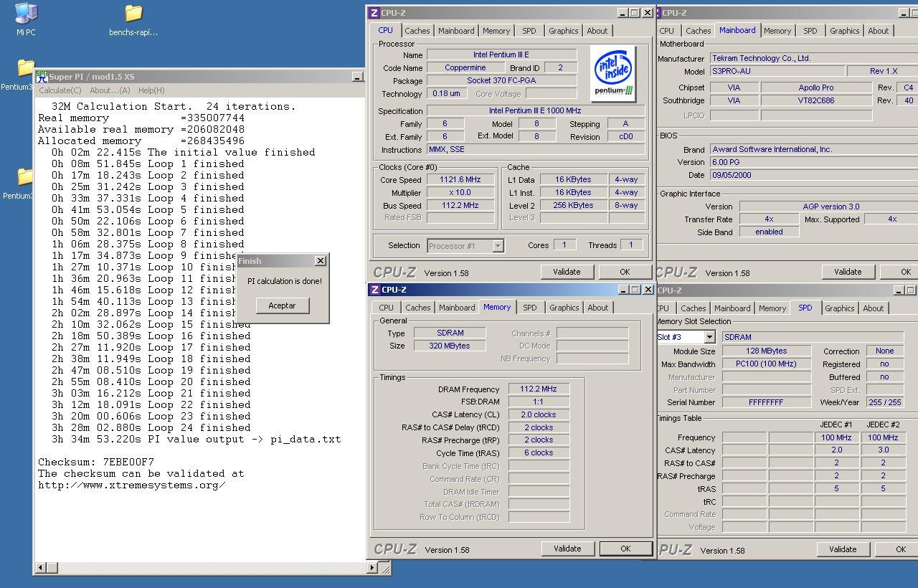This screenshot has height=588, width=918.
Task: Switch to Graphics tab in CPU window
Action: [x=563, y=31]
